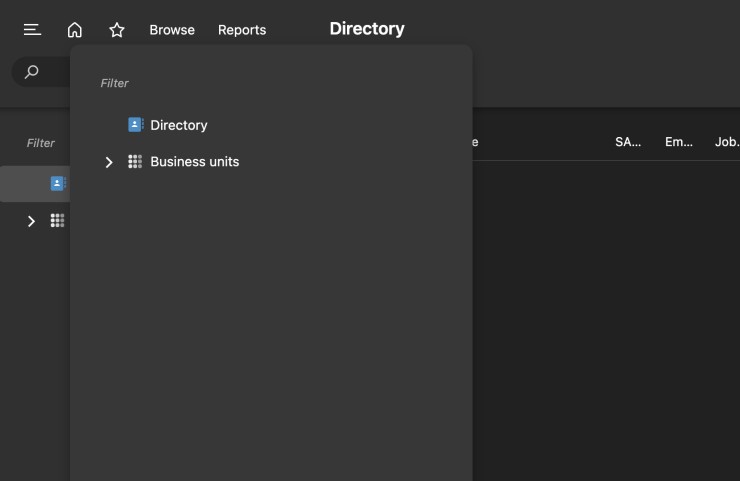The height and width of the screenshot is (481, 740).
Task: Open the hamburger navigation menu
Action: [x=32, y=30]
